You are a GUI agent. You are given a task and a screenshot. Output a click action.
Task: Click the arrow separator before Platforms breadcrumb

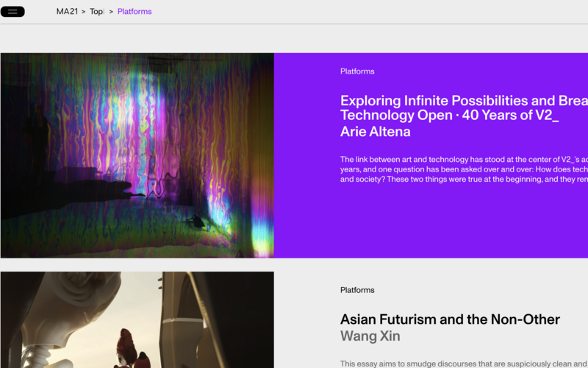[x=111, y=12]
